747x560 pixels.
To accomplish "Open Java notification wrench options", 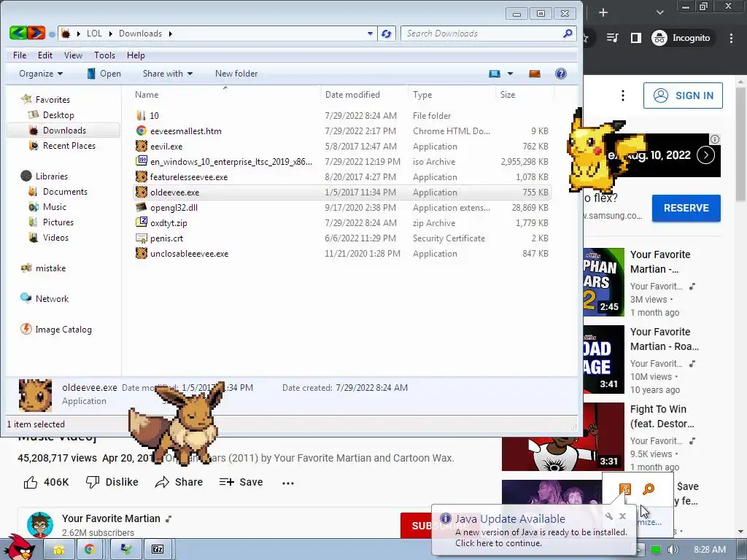I will (609, 516).
